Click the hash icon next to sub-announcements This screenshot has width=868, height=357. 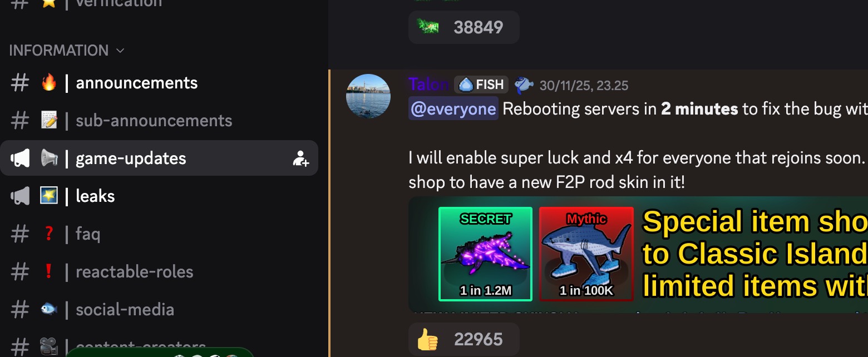[20, 121]
